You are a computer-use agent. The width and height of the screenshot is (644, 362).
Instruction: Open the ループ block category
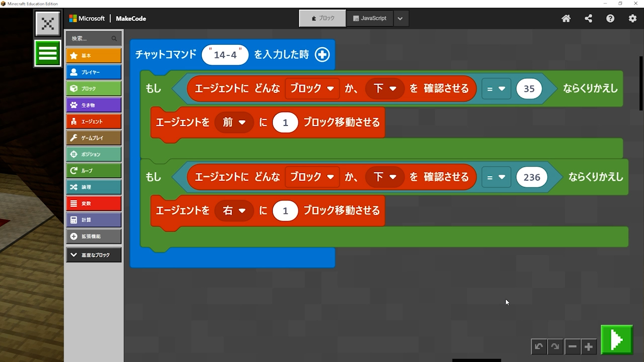pyautogui.click(x=94, y=170)
